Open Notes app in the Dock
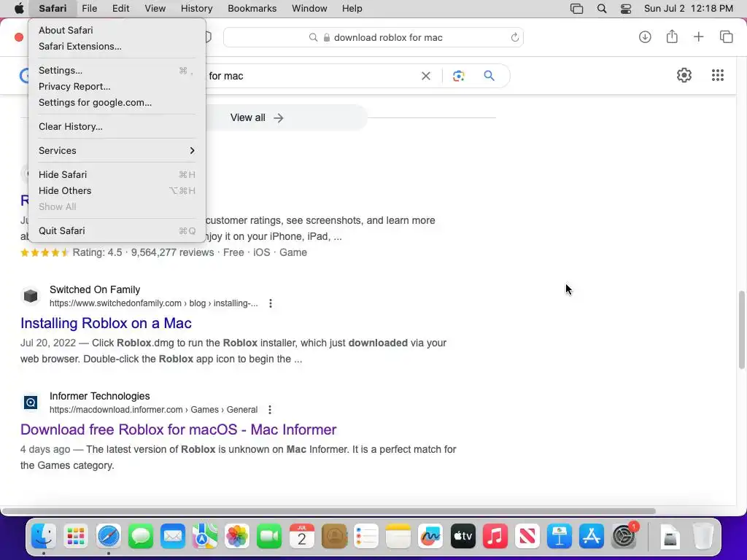The image size is (747, 560). pyautogui.click(x=398, y=536)
